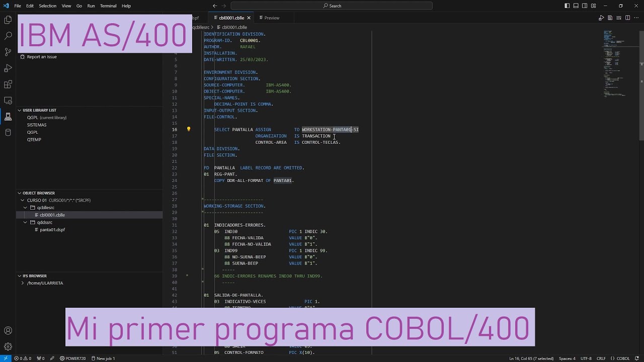Click the file-grid icon in editor title
This screenshot has width=644, height=362.
610,18
